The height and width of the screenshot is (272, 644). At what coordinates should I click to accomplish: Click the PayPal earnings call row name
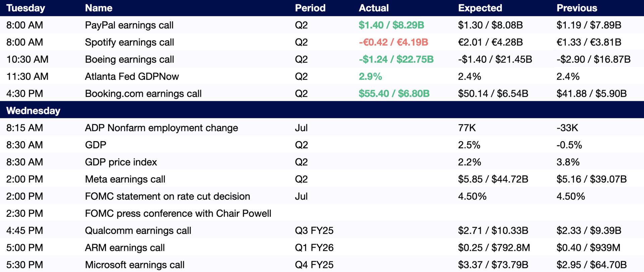tap(129, 25)
